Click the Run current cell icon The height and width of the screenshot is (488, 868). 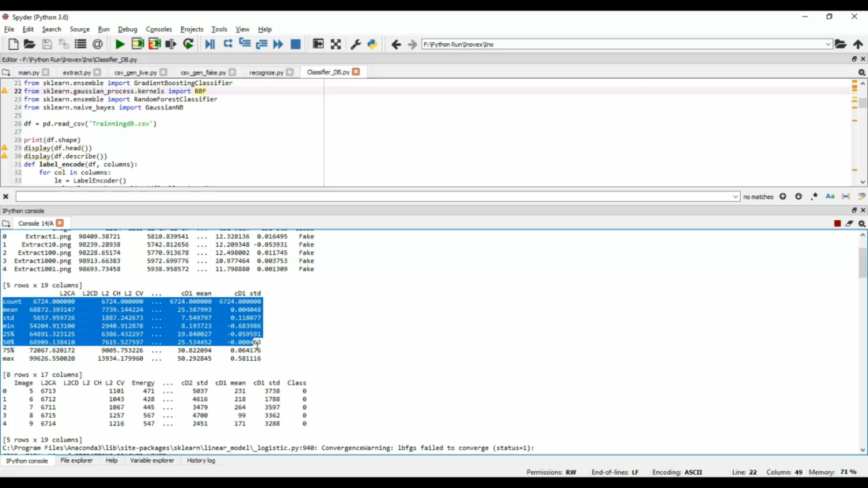pos(137,44)
